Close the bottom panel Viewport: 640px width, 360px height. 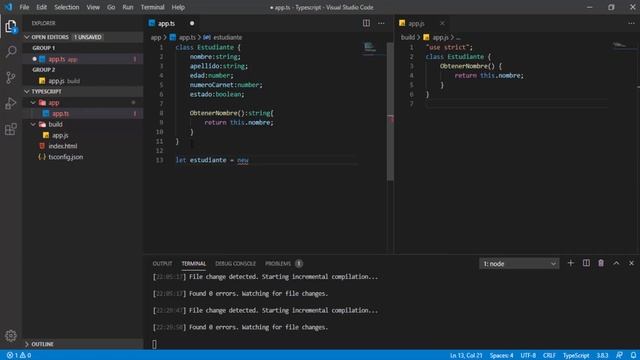coord(631,263)
